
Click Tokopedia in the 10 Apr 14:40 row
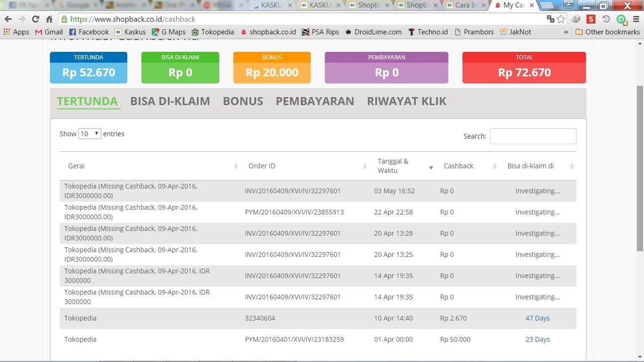[80, 318]
